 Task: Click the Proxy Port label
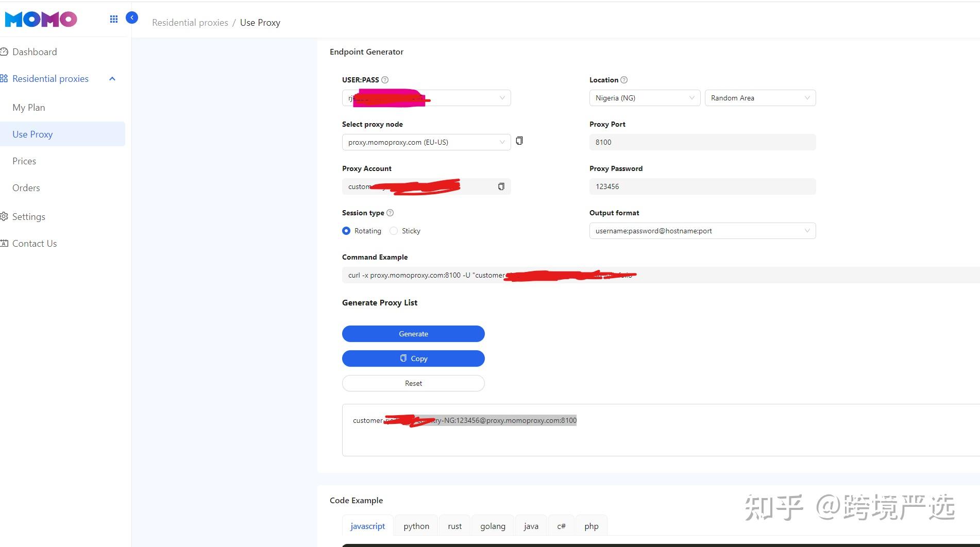pos(607,124)
